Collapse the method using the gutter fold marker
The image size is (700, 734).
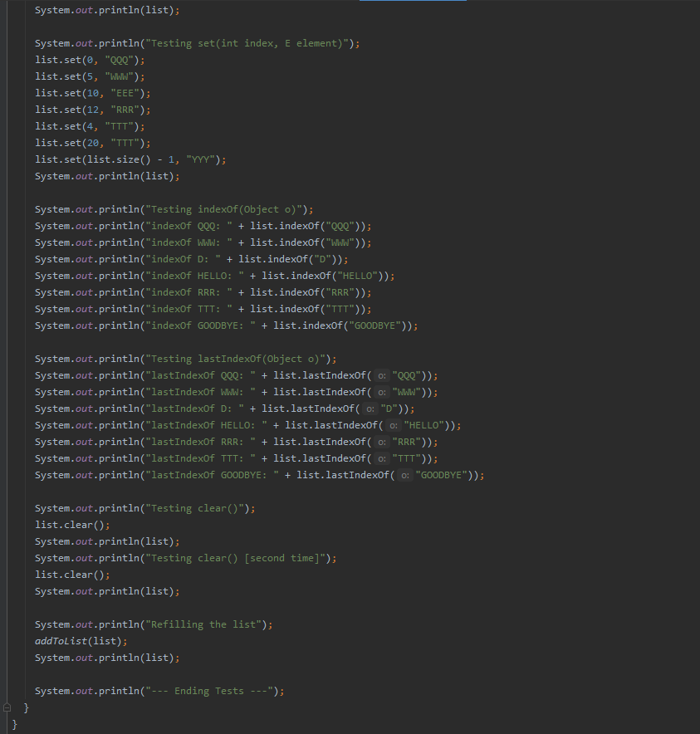(x=7, y=707)
